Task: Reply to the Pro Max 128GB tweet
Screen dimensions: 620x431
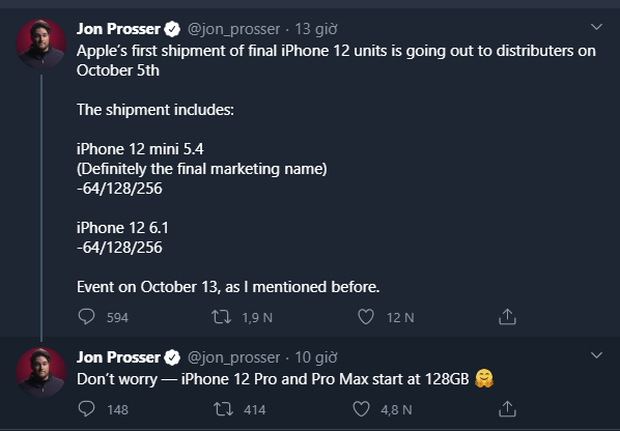Action: pos(86,408)
